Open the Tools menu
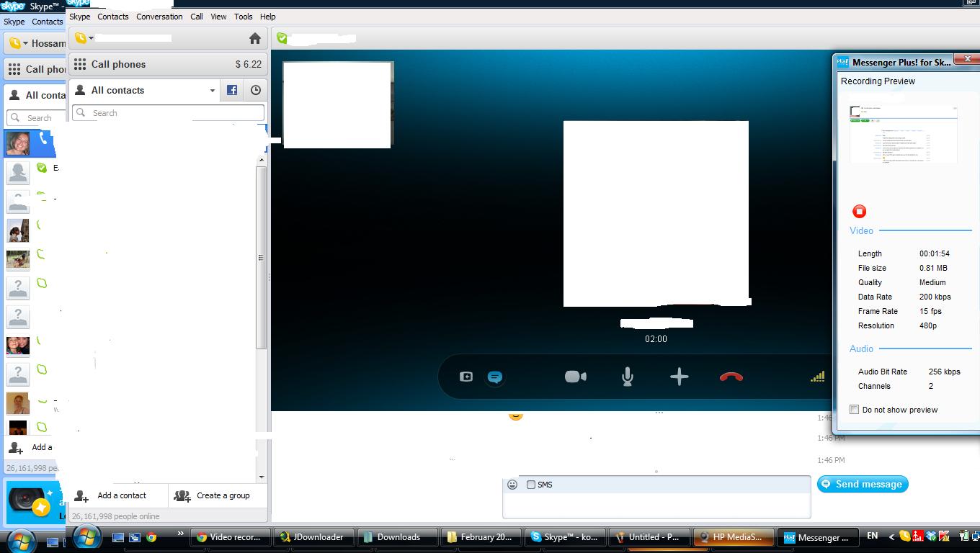The height and width of the screenshot is (553, 980). pyautogui.click(x=244, y=17)
